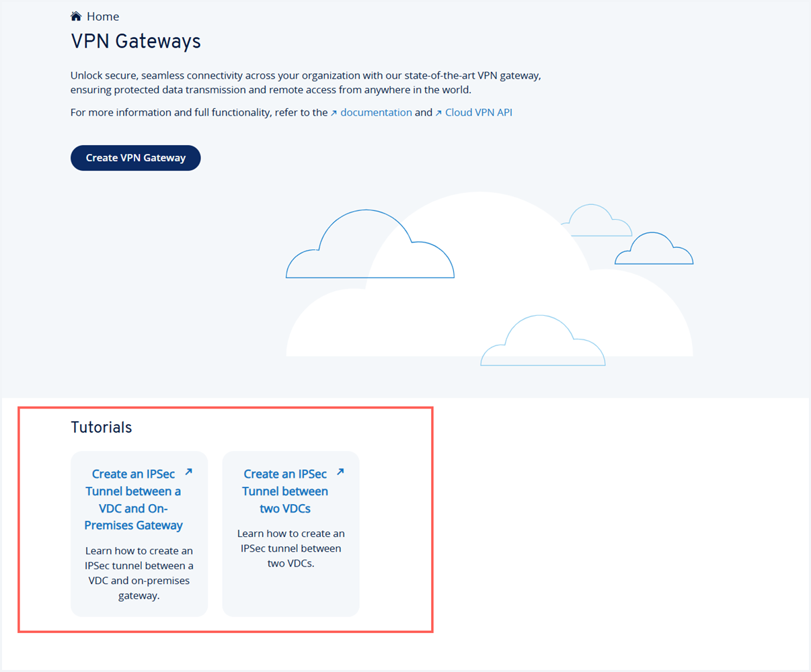This screenshot has width=811, height=672.
Task: Click the VPN Gateways page title
Action: (x=135, y=41)
